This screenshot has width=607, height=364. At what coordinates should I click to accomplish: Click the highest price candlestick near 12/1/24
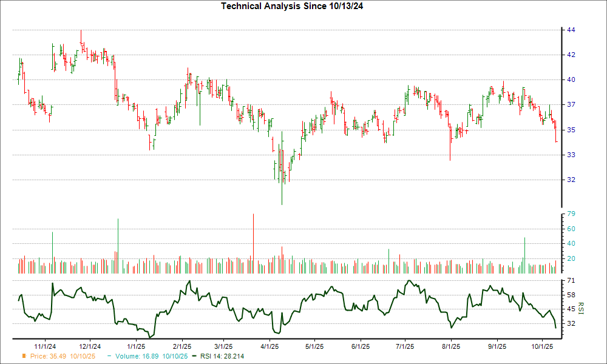(81, 36)
